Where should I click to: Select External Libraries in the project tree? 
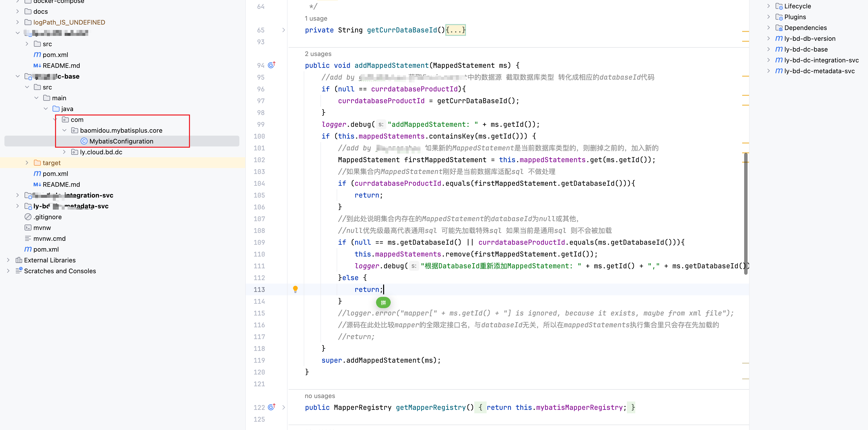[x=50, y=260]
